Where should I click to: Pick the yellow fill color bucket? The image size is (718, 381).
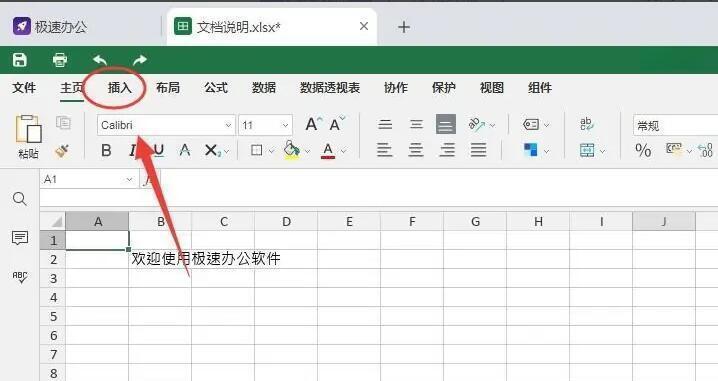[x=291, y=150]
